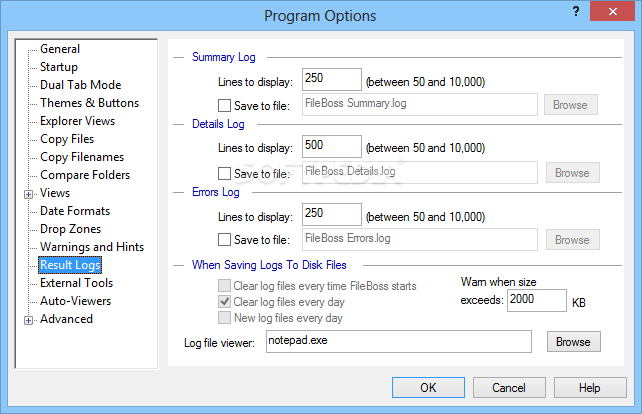Viewport: 642px width, 414px height.
Task: Expand the Views tree node
Action: click(x=28, y=193)
